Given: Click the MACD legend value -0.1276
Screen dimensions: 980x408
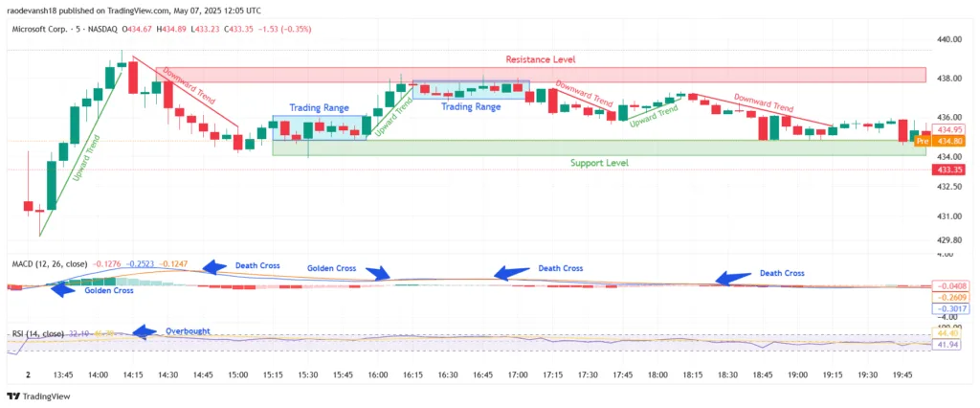Looking at the screenshot, I should (106, 264).
